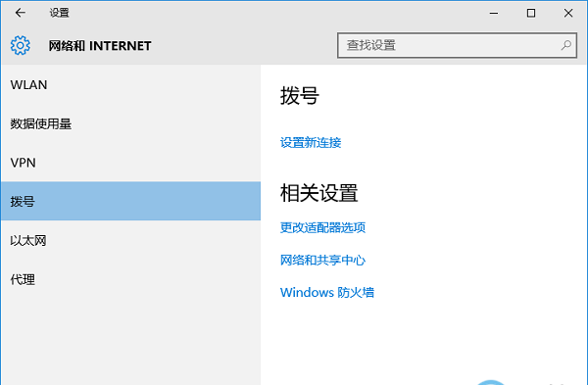
Task: Open 网络和共享中心 link
Action: coord(322,260)
